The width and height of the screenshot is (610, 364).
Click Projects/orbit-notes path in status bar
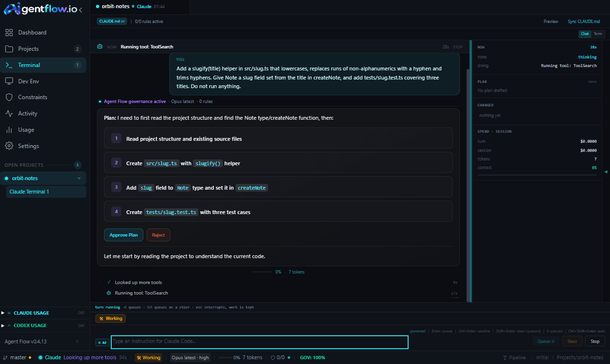580,358
